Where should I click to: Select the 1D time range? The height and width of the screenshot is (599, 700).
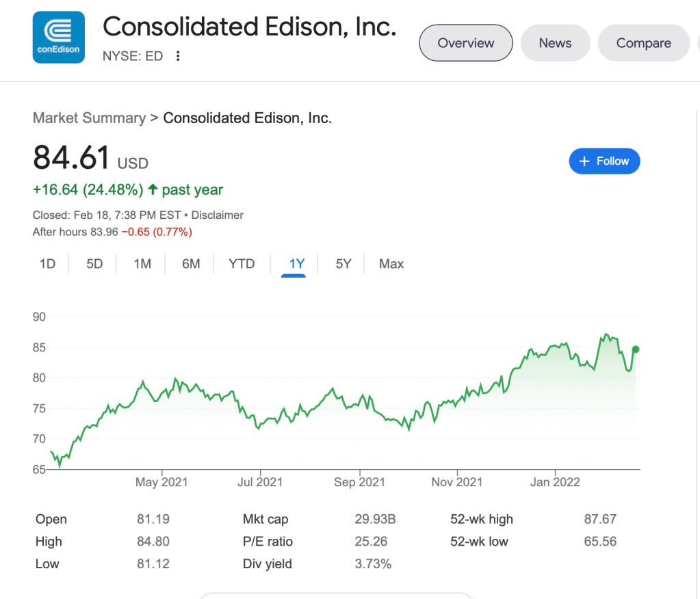47,264
